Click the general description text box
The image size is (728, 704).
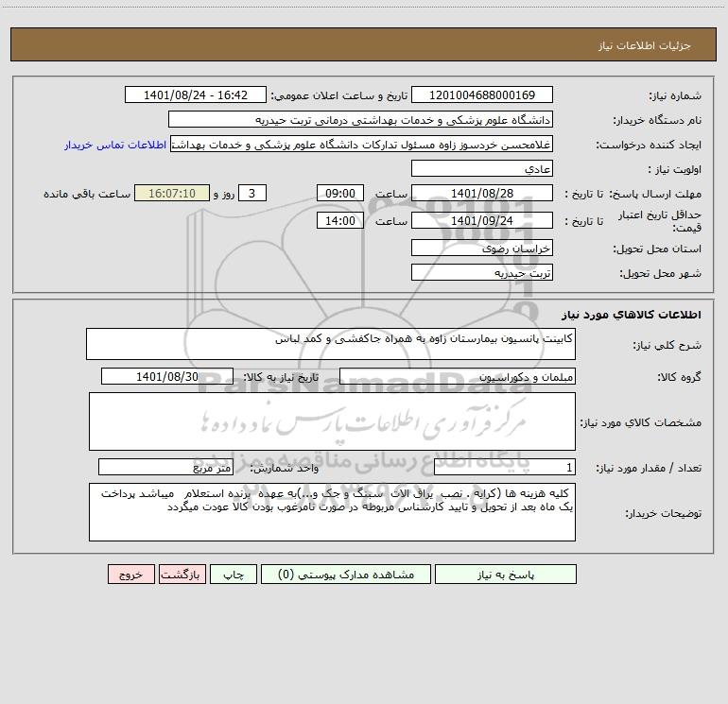pos(331,344)
